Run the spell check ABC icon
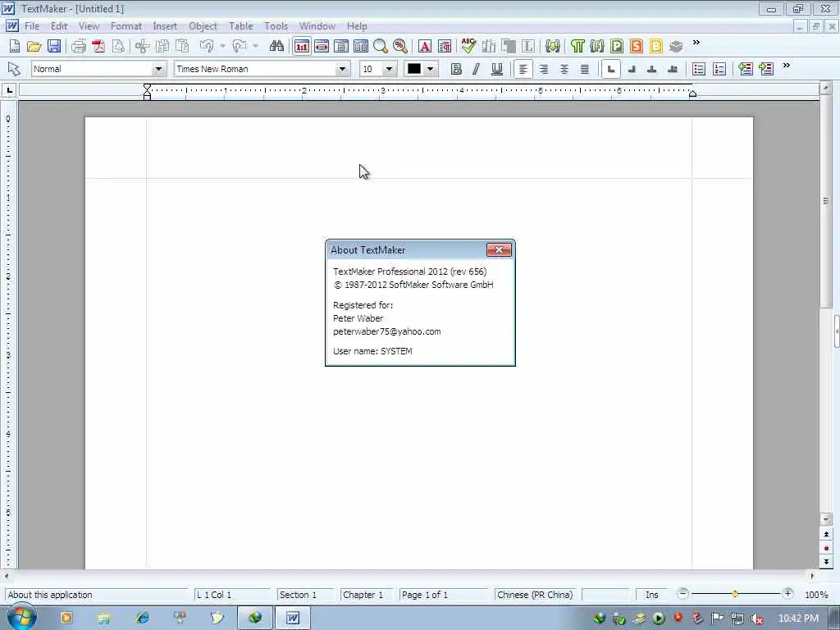Viewport: 840px width, 630px height. 468,46
